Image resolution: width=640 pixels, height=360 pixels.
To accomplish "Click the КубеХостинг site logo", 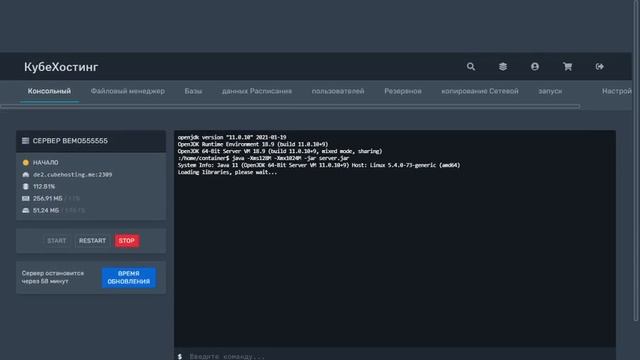I will [x=61, y=67].
